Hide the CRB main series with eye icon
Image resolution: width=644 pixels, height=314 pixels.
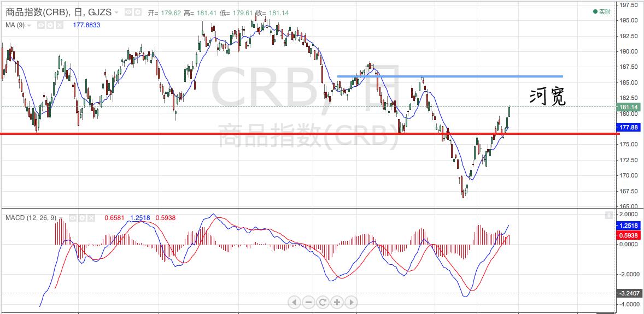(128, 13)
